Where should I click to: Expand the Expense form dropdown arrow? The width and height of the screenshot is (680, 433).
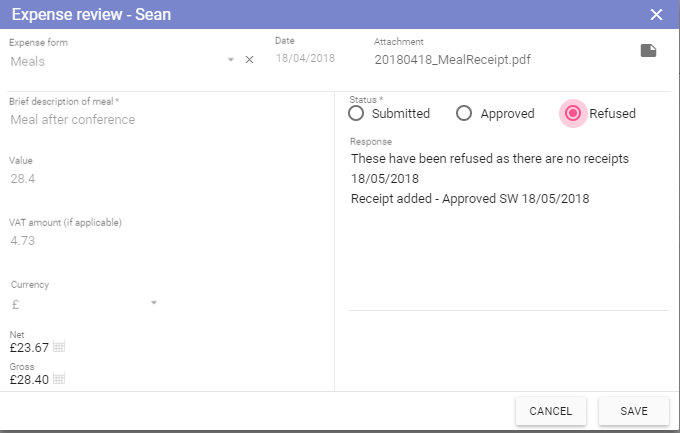231,60
